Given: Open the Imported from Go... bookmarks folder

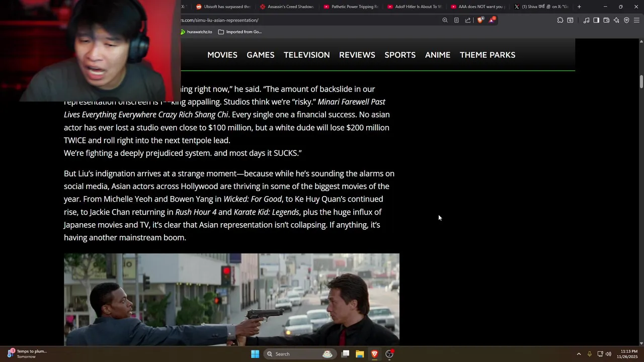Looking at the screenshot, I should pos(240,32).
